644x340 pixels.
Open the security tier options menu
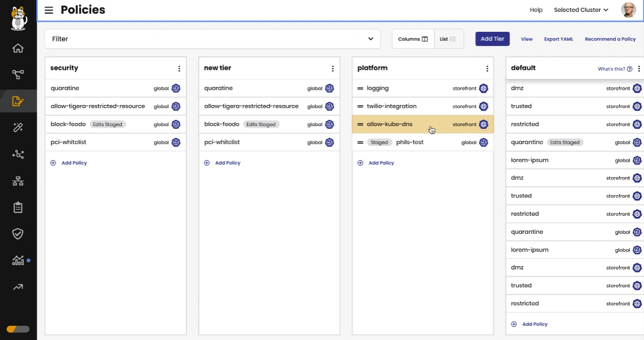click(x=179, y=69)
